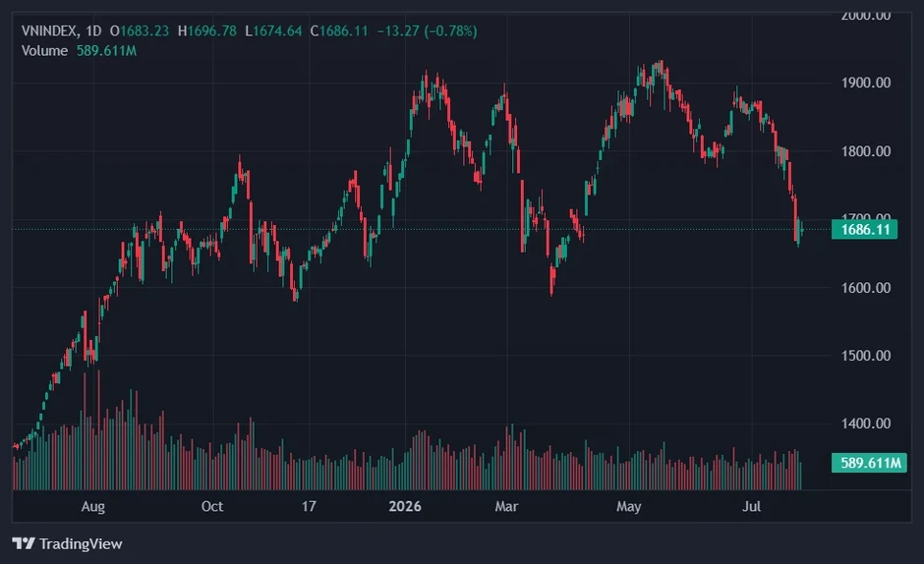
Task: Click the open value O1683.23
Action: [140, 30]
